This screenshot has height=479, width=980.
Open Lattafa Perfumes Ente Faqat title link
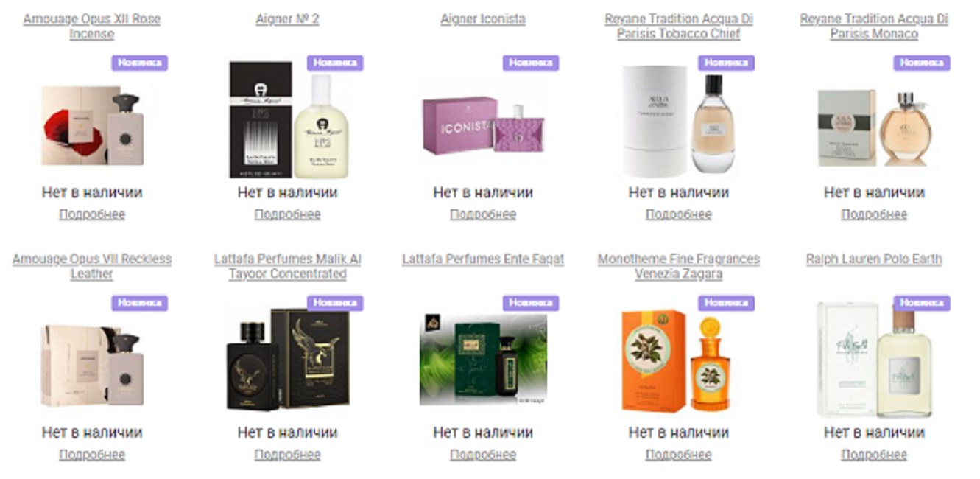click(x=483, y=259)
